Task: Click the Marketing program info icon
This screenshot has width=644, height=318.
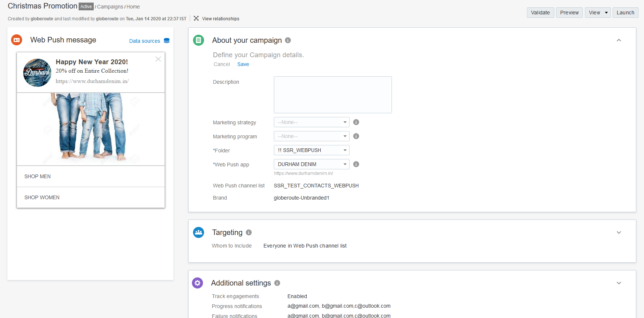Action: pos(356,136)
